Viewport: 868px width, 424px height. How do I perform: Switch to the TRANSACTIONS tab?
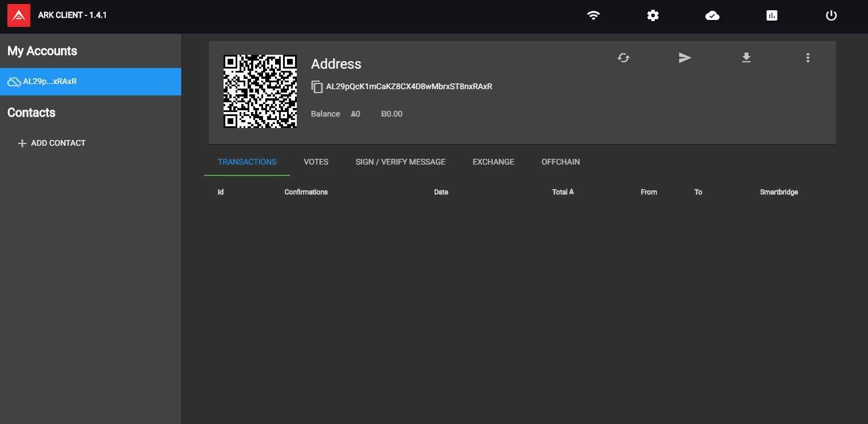tap(247, 162)
